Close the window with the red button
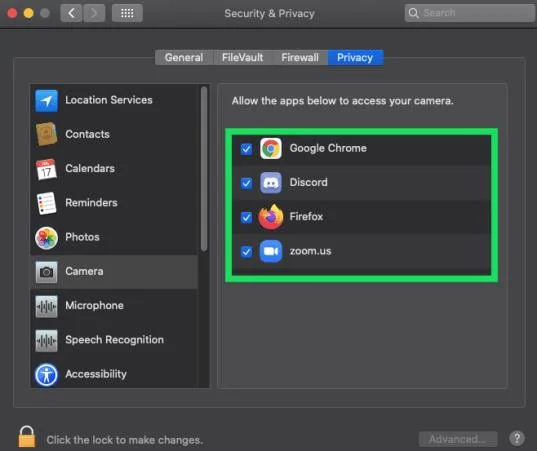This screenshot has width=537, height=451. coord(12,13)
